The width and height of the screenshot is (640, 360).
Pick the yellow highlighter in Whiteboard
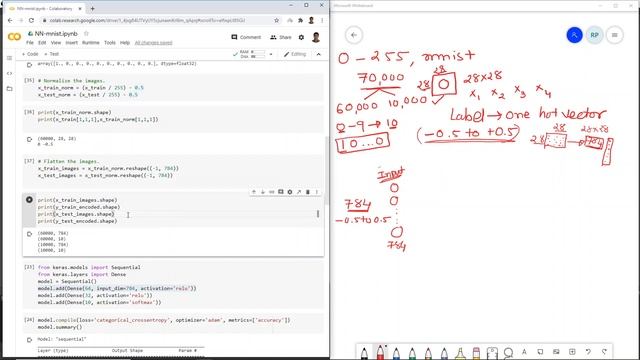pos(460,353)
